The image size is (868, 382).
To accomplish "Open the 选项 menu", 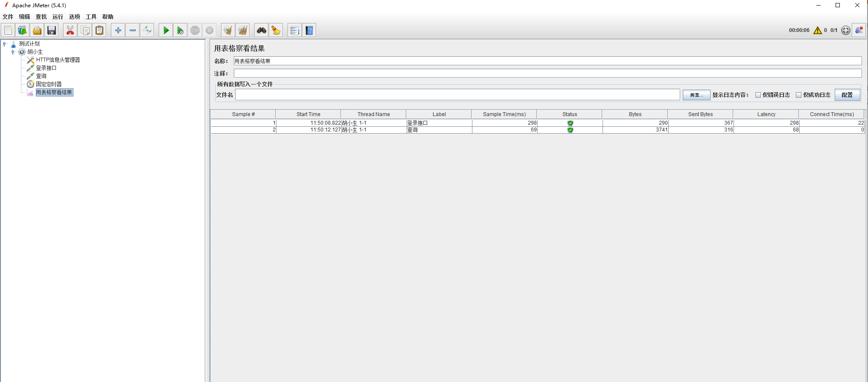I will pos(74,17).
